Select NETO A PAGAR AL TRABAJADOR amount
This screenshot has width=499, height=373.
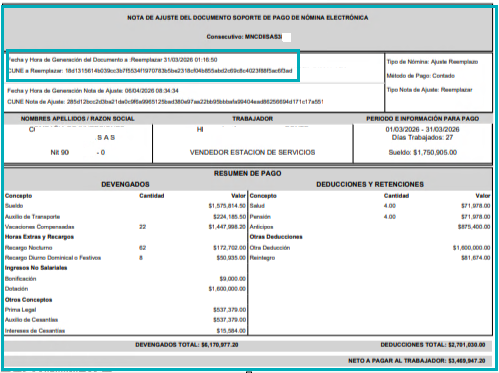467,361
